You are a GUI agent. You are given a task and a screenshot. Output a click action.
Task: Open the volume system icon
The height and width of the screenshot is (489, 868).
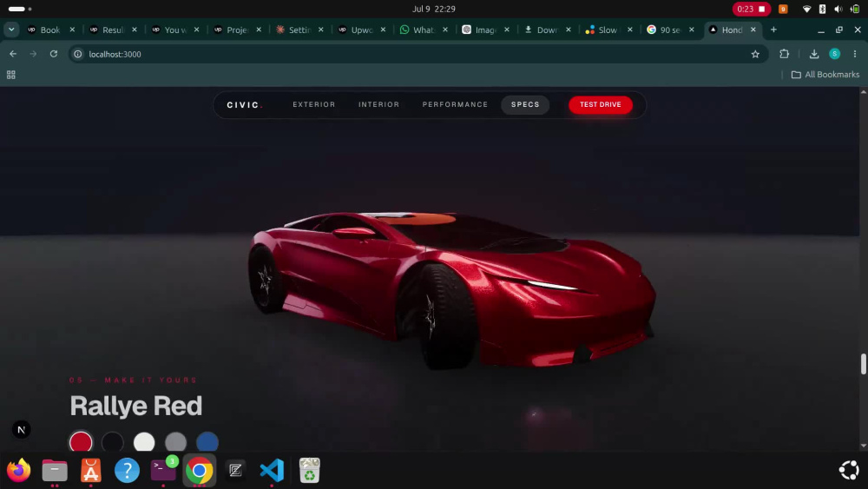838,9
